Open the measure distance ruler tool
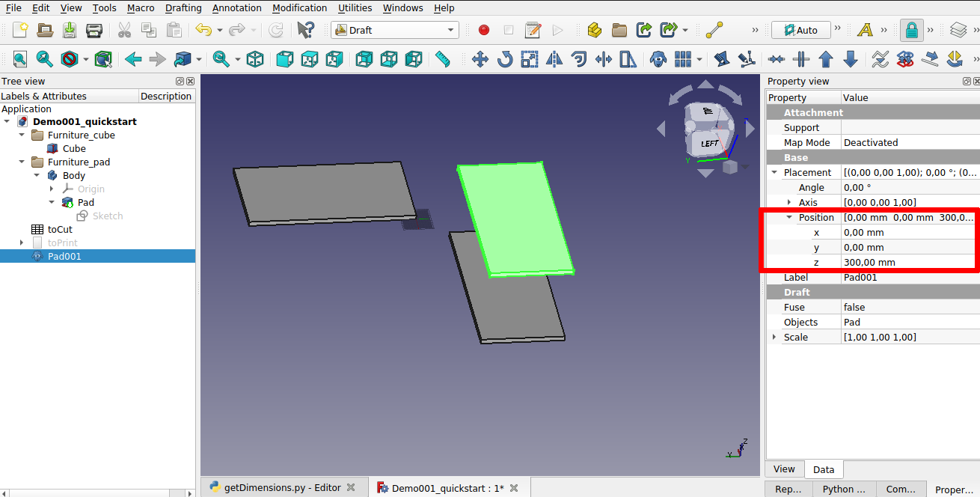 [x=442, y=59]
